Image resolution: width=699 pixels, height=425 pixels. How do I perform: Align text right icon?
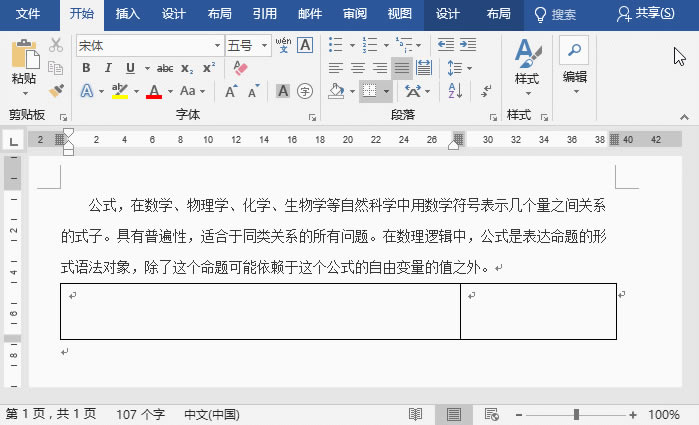coord(379,68)
